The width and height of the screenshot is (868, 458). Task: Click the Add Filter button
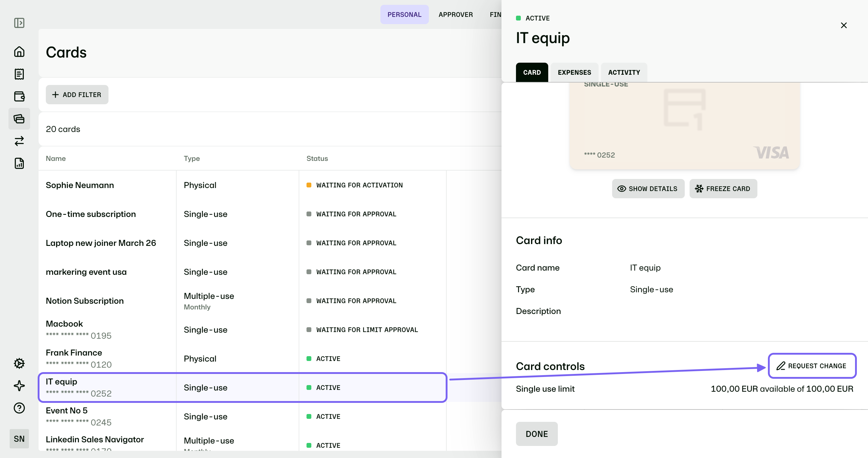coord(77,95)
